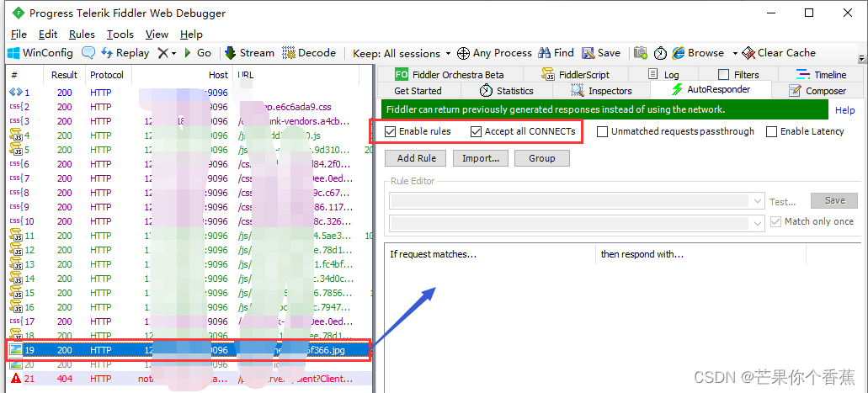Sort sessions by the Result column header
Image resolution: width=868 pixels, height=393 pixels.
tap(64, 75)
